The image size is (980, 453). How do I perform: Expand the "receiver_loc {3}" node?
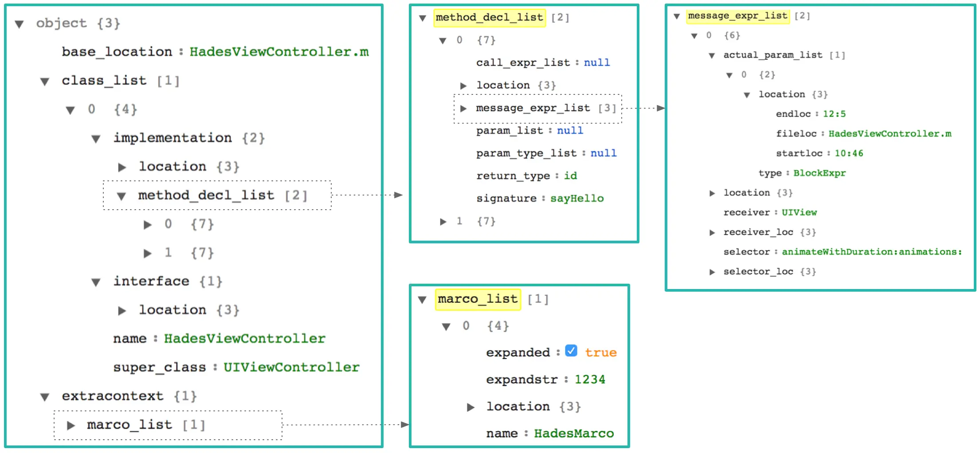(712, 233)
